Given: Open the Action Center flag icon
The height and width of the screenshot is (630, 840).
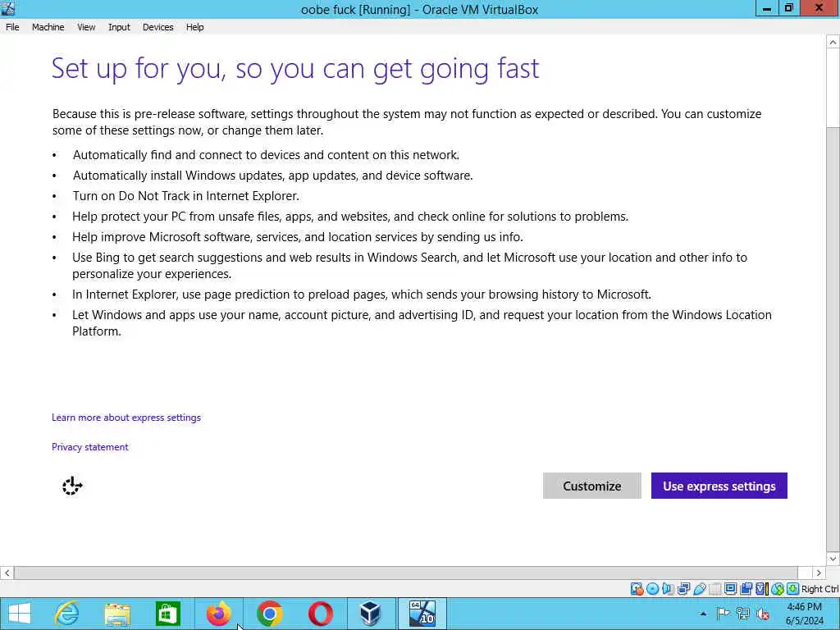Looking at the screenshot, I should (x=723, y=614).
